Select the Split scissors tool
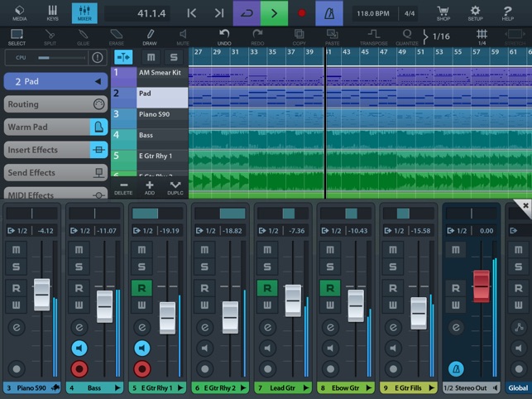 tap(50, 36)
